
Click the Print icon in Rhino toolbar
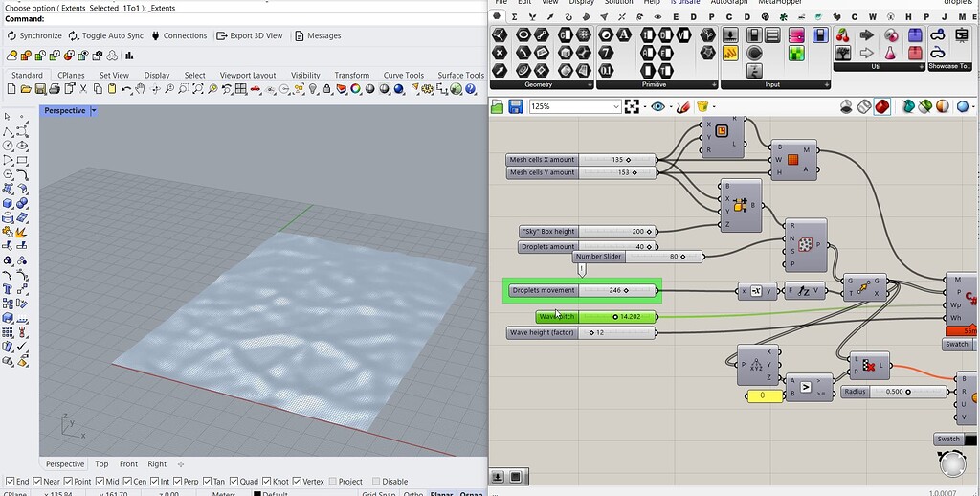55,89
